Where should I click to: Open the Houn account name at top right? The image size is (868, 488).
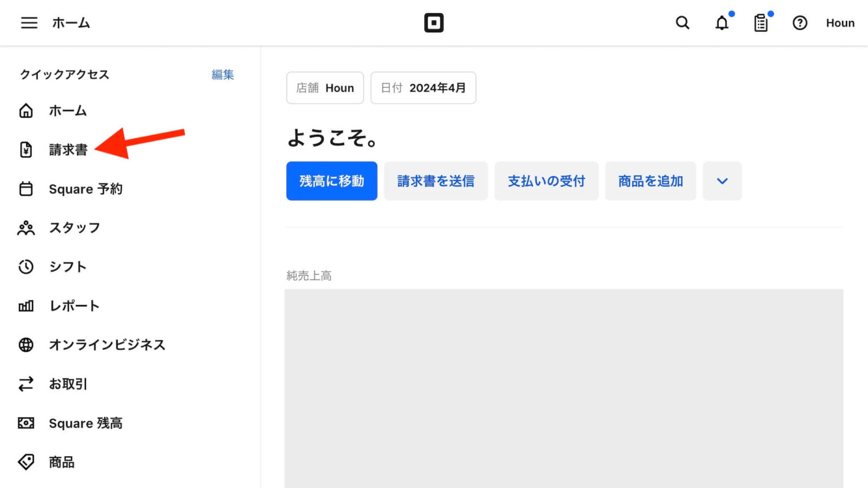point(840,23)
